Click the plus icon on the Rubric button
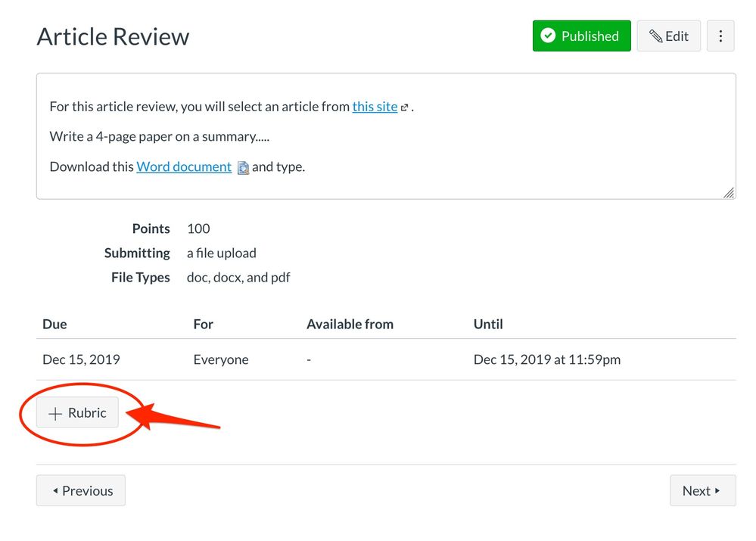The image size is (756, 541). [x=55, y=414]
